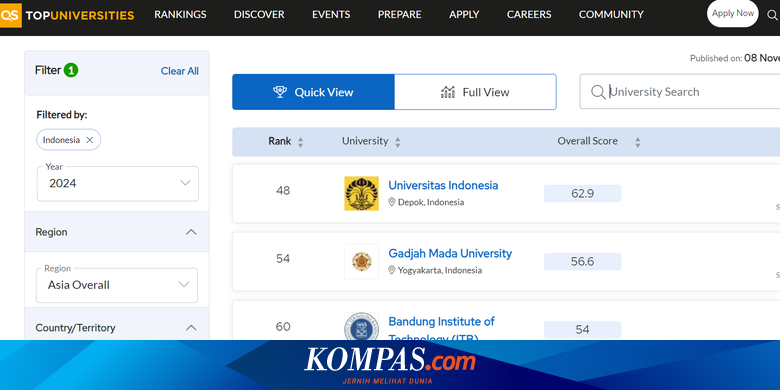
Task: Open the Asia Overall region dropdown
Action: 117,285
